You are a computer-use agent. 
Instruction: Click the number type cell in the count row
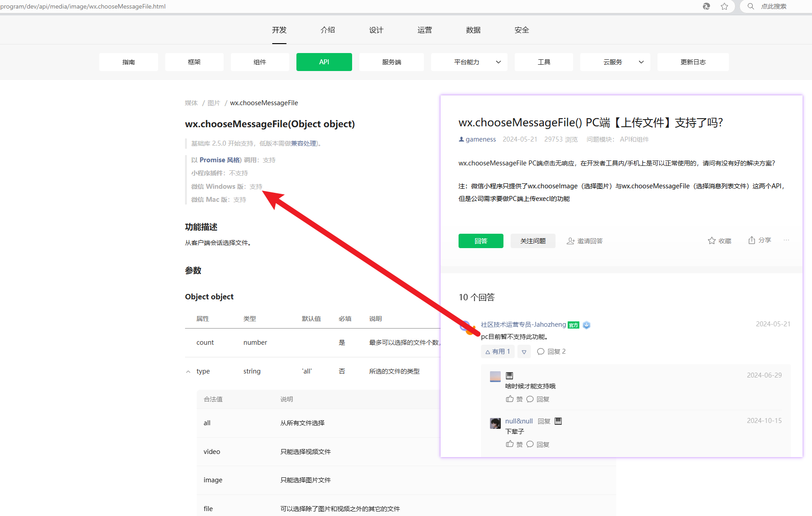pyautogui.click(x=255, y=343)
